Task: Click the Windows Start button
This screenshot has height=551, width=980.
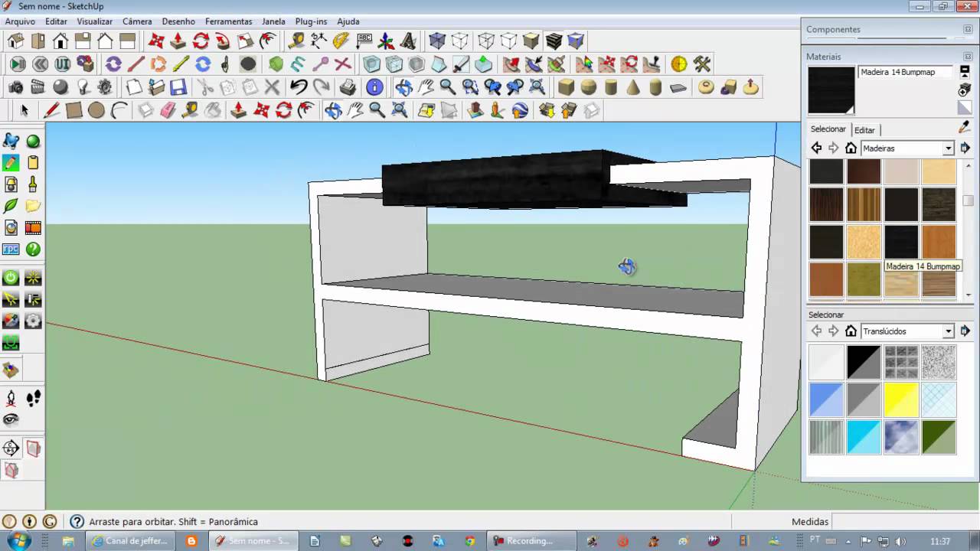Action: pyautogui.click(x=18, y=540)
